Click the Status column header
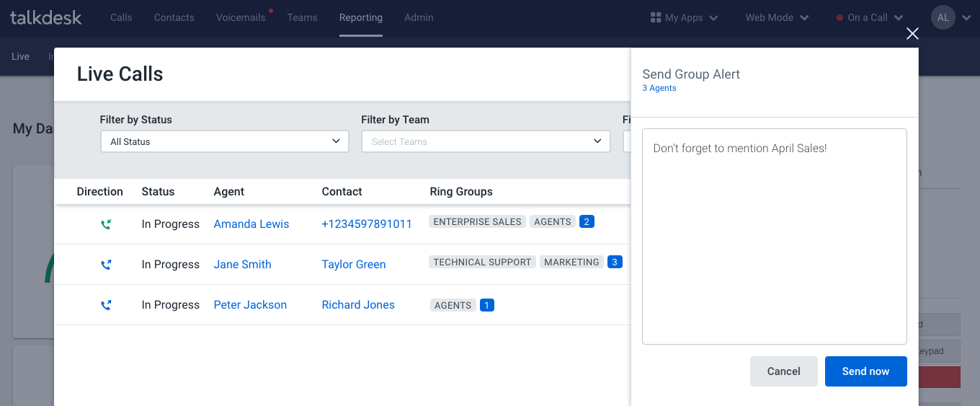980x406 pixels. pyautogui.click(x=159, y=192)
